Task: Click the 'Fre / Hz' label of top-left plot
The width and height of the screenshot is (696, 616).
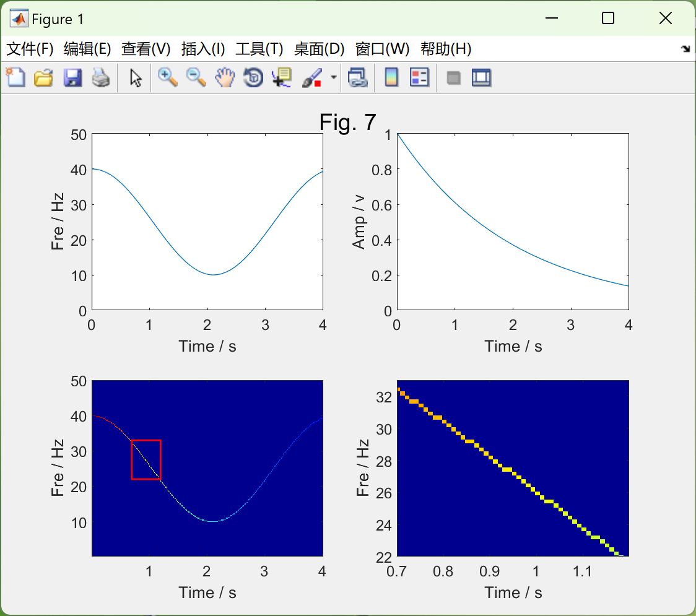Action: pyautogui.click(x=57, y=222)
